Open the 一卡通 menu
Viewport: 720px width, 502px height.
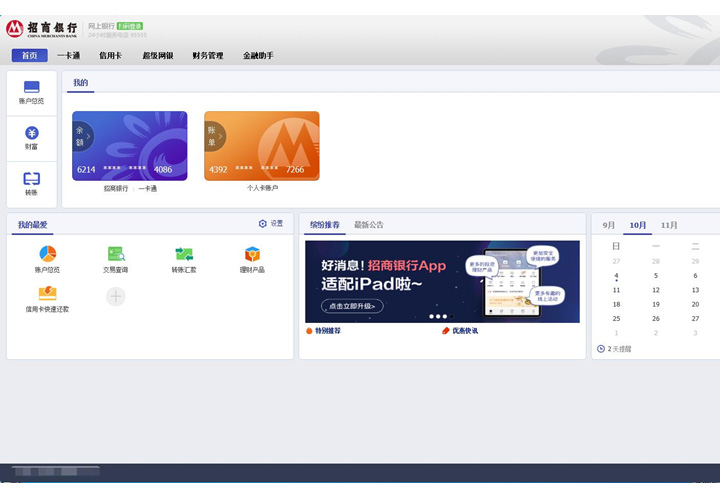(69, 56)
